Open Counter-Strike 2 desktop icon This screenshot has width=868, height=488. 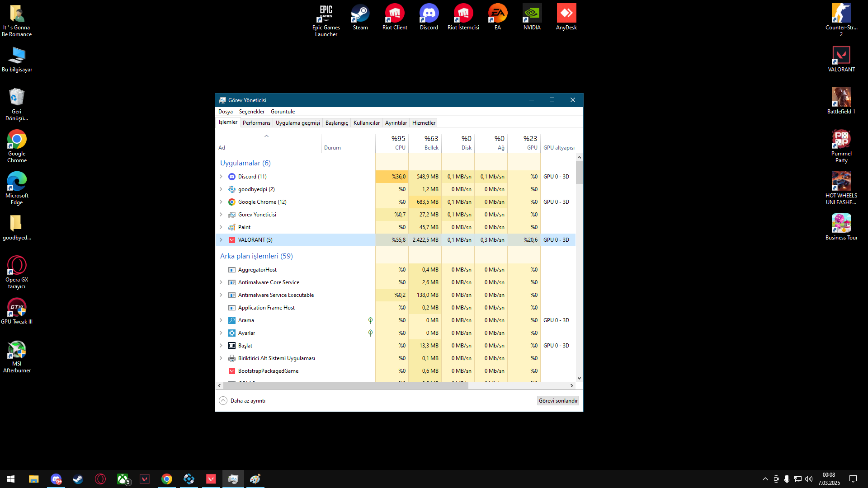click(841, 20)
